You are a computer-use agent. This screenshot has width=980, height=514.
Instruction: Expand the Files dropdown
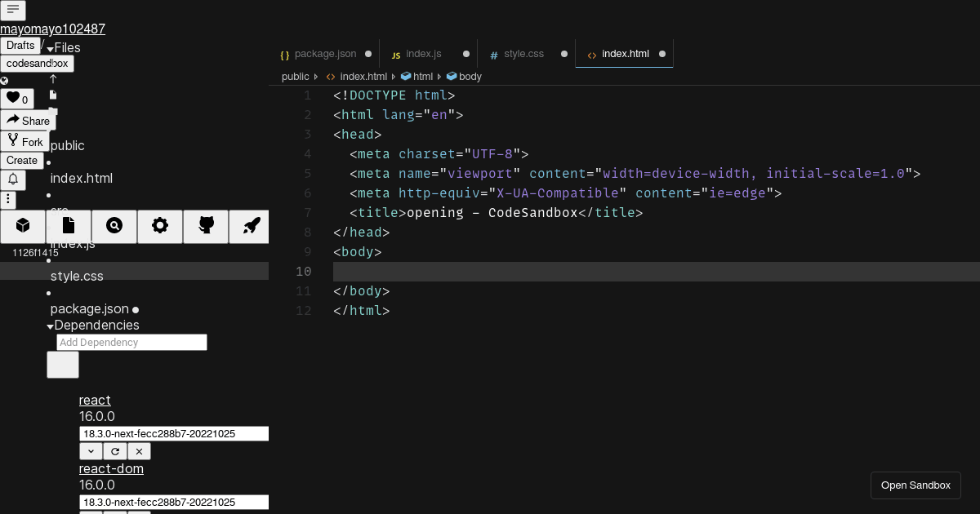tap(51, 48)
